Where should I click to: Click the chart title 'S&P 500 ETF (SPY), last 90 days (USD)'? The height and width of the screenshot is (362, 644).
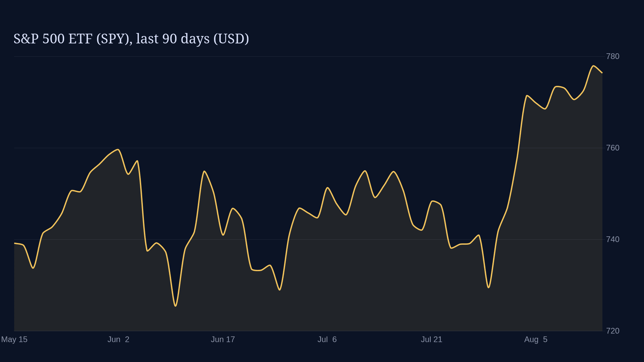131,39
